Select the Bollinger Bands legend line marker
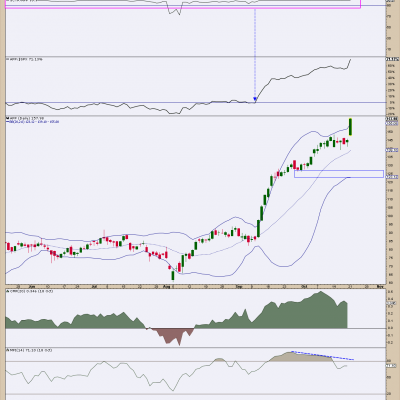The image size is (400, 400). pos(8,122)
